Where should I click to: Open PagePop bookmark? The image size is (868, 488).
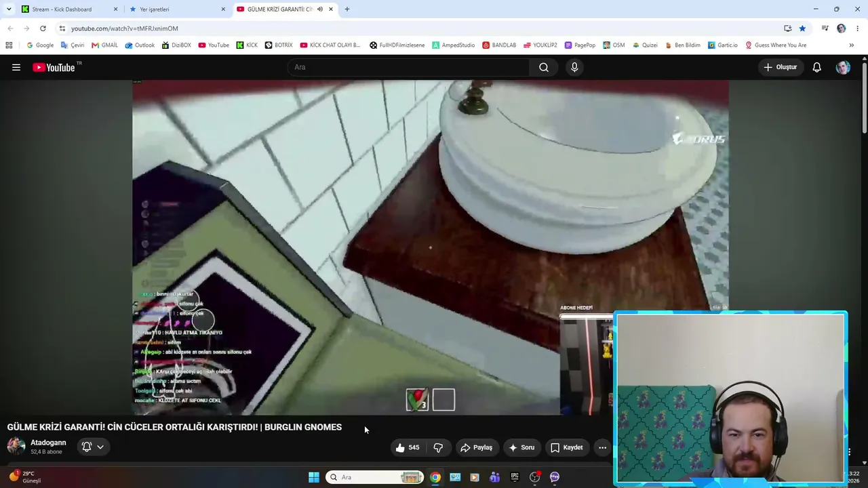coord(580,45)
